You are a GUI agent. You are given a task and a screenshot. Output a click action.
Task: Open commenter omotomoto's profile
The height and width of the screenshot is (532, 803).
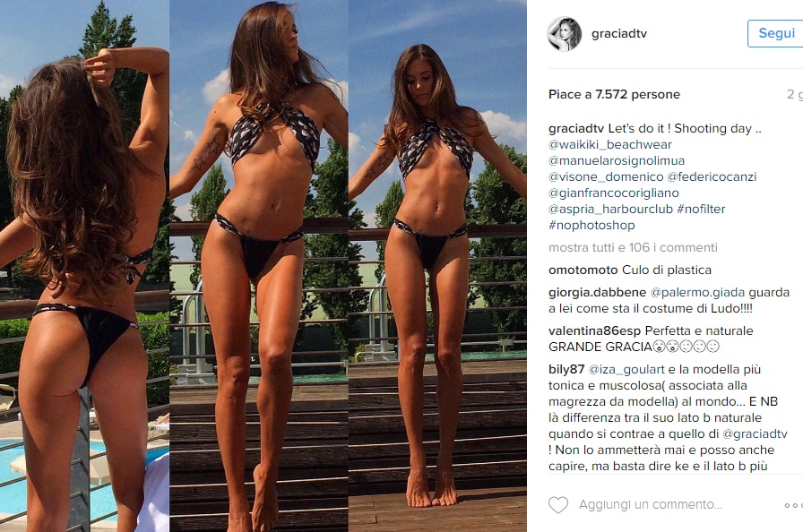(583, 270)
